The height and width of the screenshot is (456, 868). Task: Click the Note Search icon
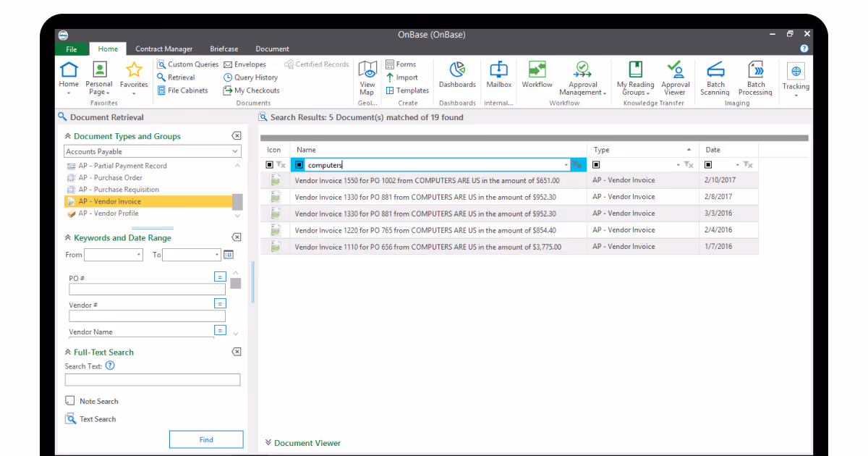point(70,401)
